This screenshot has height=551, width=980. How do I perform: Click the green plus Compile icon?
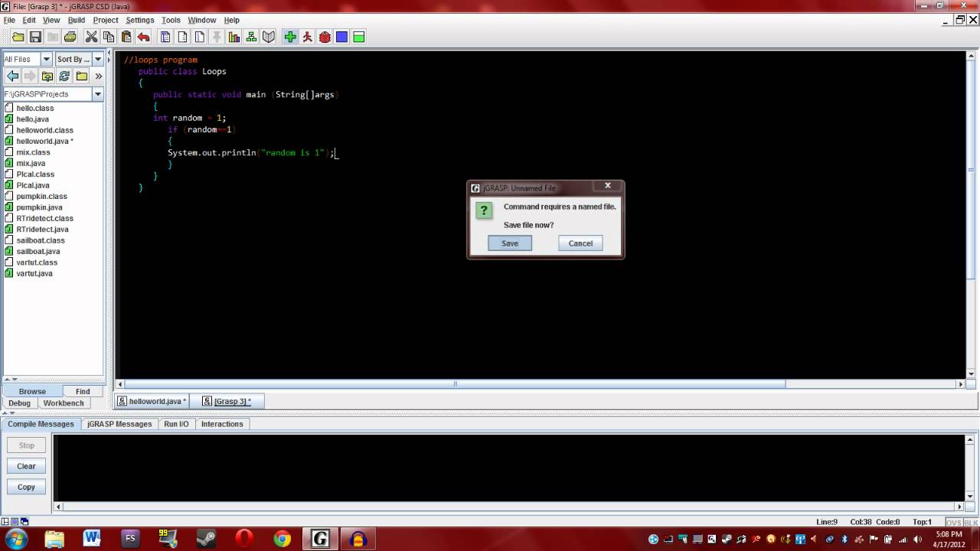[x=290, y=37]
